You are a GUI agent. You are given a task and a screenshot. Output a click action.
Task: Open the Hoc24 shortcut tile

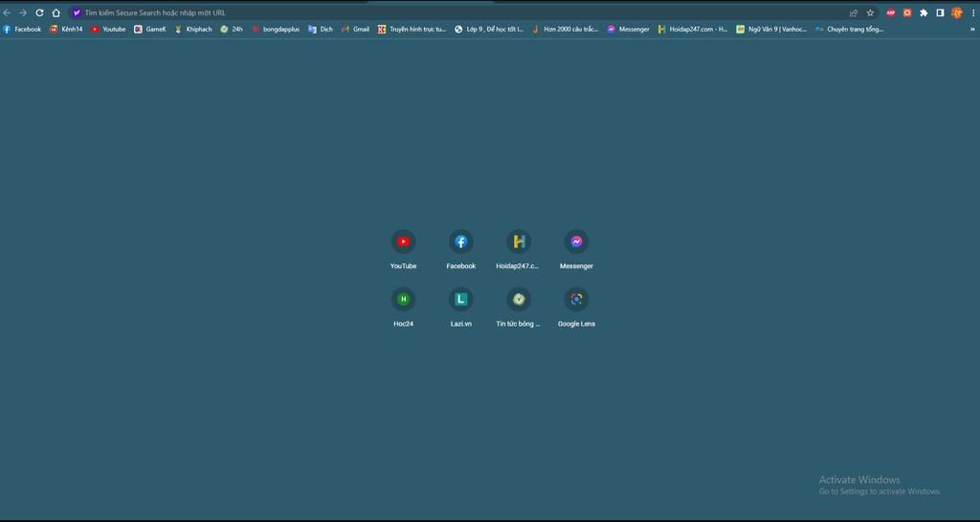[x=403, y=300]
